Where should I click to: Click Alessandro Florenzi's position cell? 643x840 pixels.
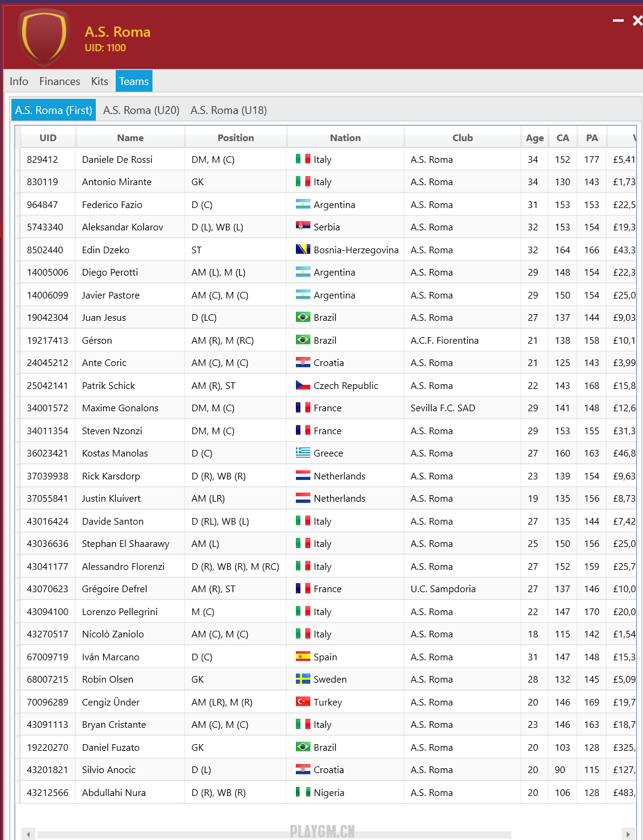tap(236, 567)
